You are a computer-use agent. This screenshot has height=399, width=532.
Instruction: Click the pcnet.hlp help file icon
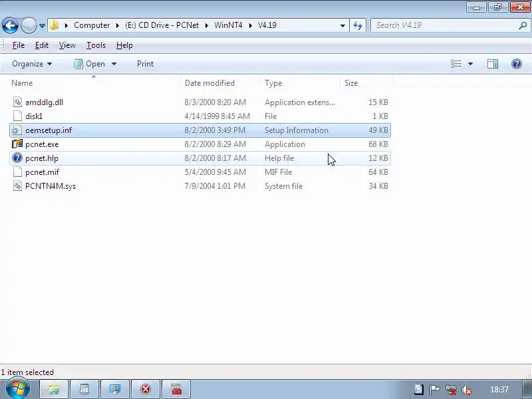(x=17, y=158)
